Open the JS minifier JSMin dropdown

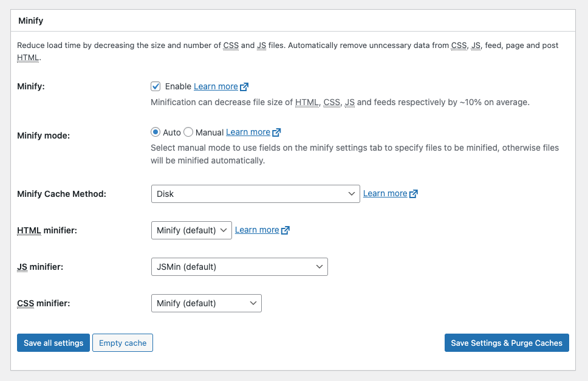point(239,267)
